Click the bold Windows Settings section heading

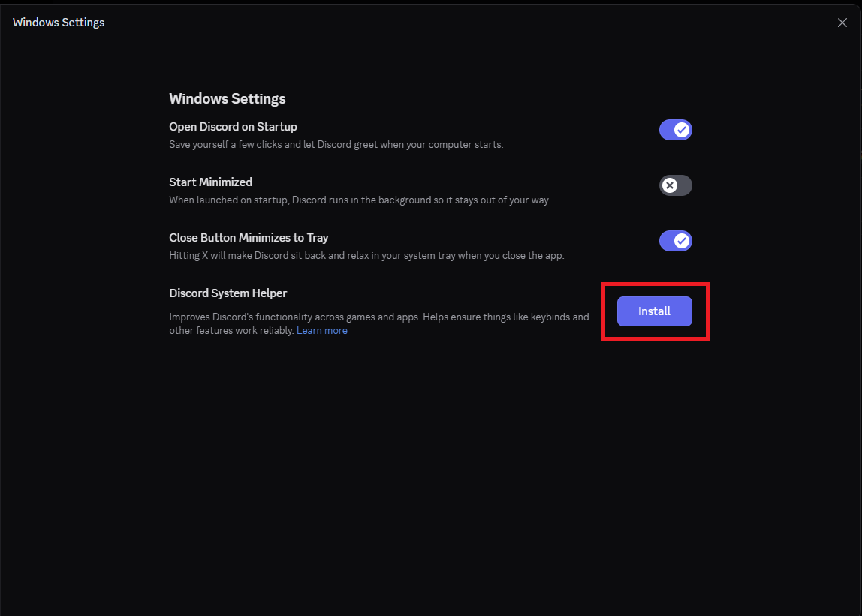click(x=228, y=98)
